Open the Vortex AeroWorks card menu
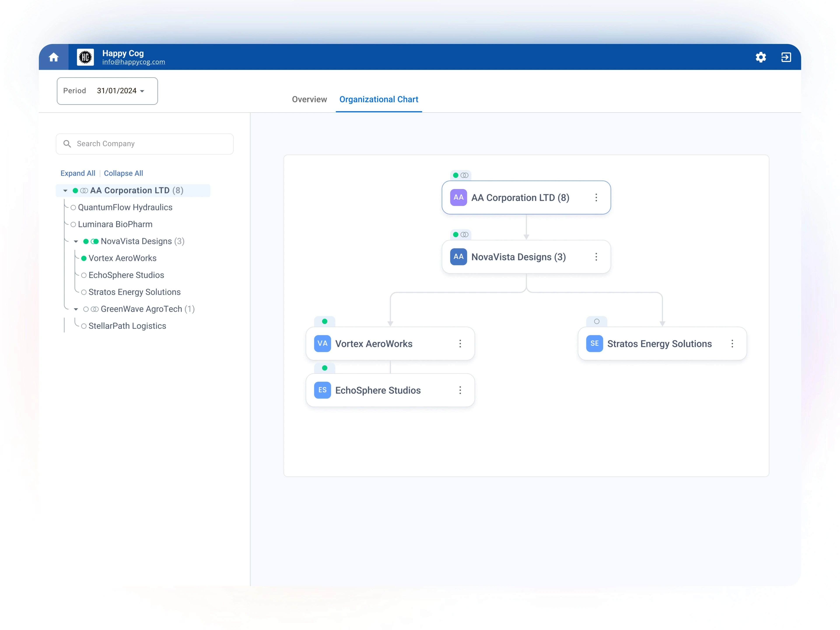This screenshot has width=840, height=630. tap(460, 344)
